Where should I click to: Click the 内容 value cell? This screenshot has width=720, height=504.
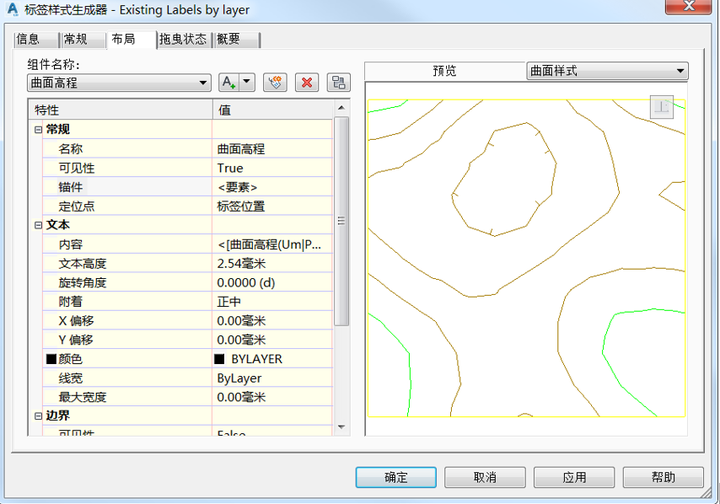[272, 245]
